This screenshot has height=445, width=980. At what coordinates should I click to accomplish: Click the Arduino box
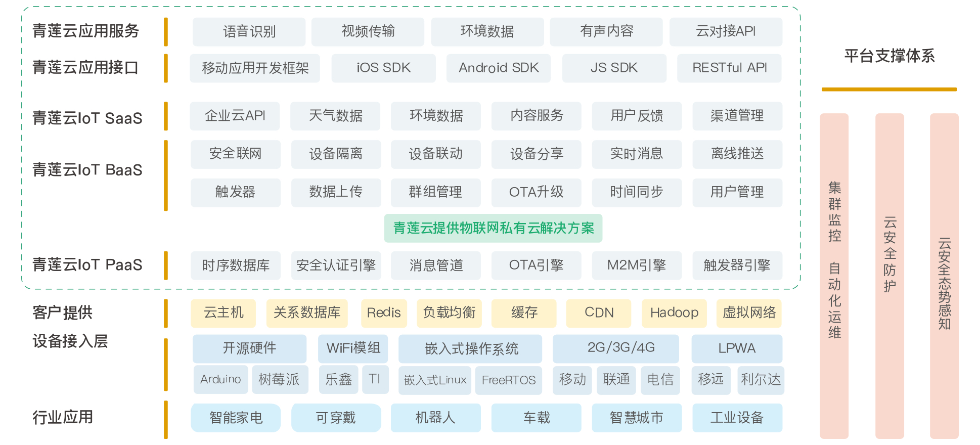pyautogui.click(x=220, y=379)
